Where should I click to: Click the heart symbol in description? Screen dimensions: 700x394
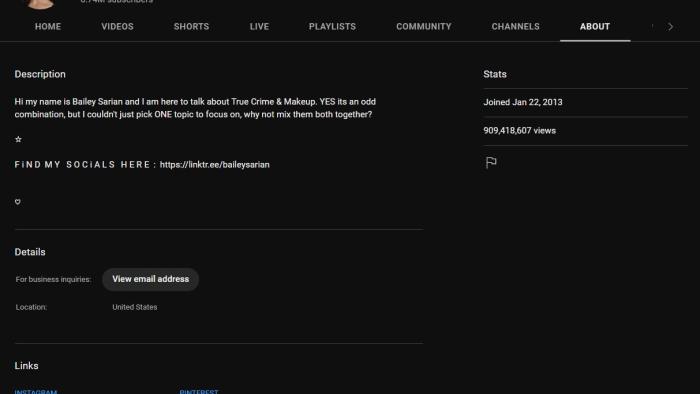(18, 202)
